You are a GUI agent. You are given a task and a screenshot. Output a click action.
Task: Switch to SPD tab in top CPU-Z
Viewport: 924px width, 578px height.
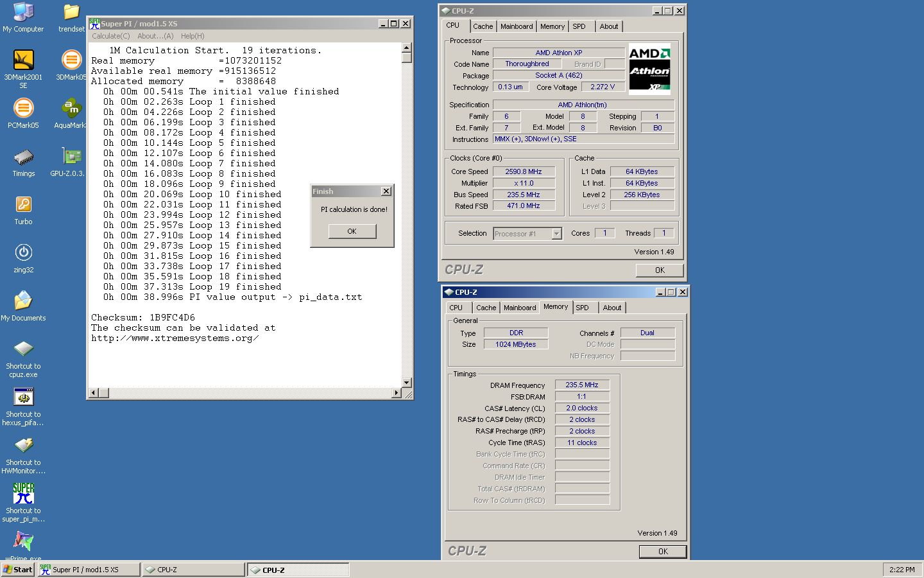click(579, 26)
